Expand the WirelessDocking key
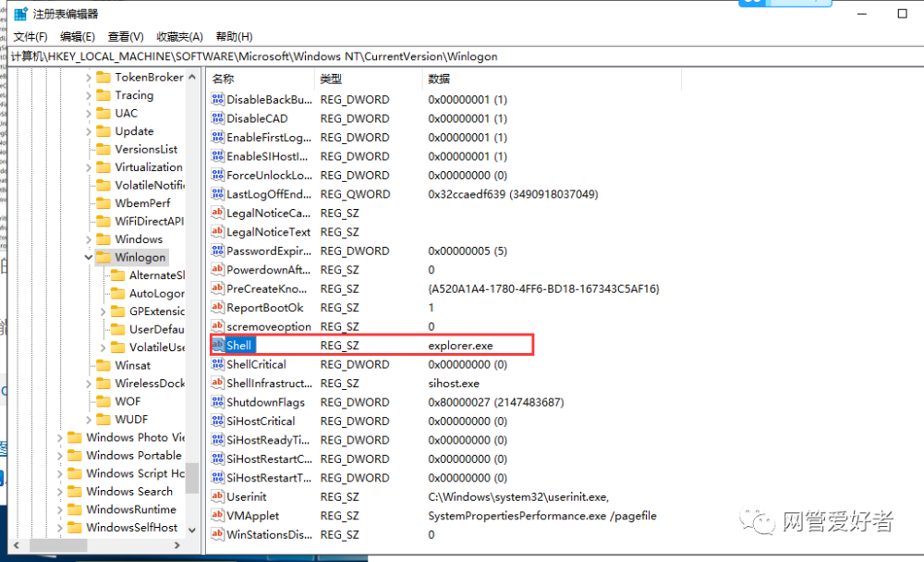This screenshot has width=924, height=562. point(89,384)
